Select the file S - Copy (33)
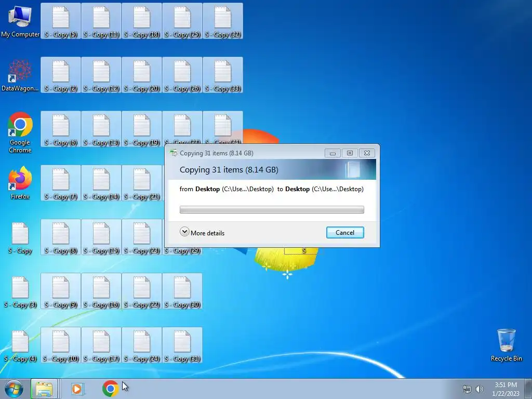 tap(223, 75)
